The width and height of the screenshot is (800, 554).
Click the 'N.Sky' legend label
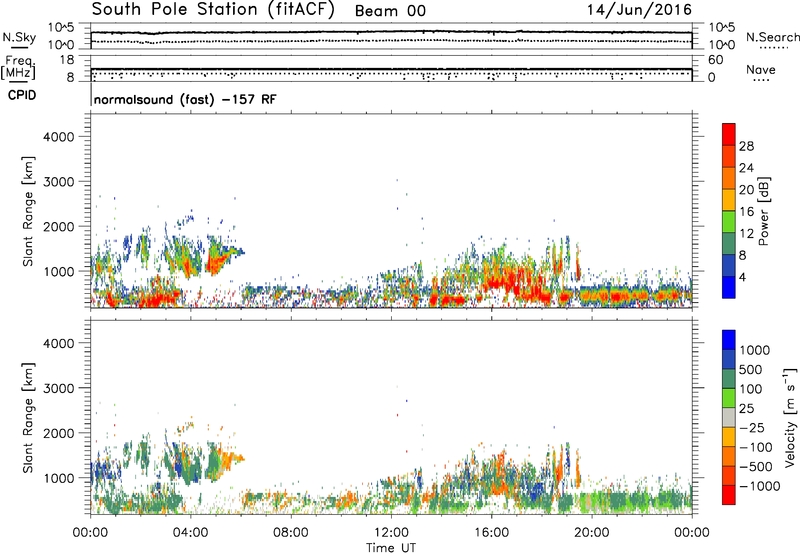[x=19, y=37]
